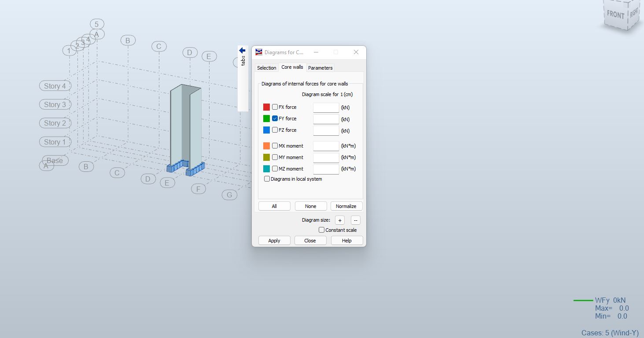This screenshot has width=644, height=338.
Task: Enable the FZ force checkbox
Action: point(275,130)
